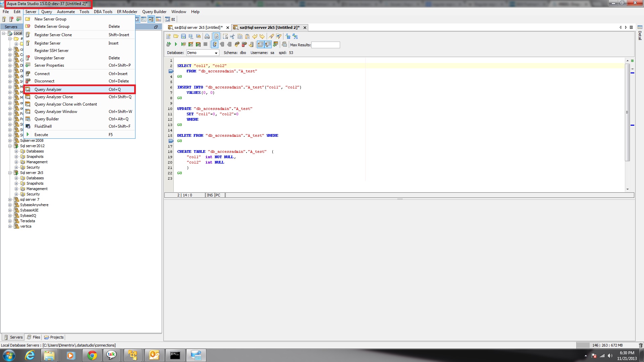The height and width of the screenshot is (362, 644).
Task: Toggle the grid results view button
Action: coord(260,44)
